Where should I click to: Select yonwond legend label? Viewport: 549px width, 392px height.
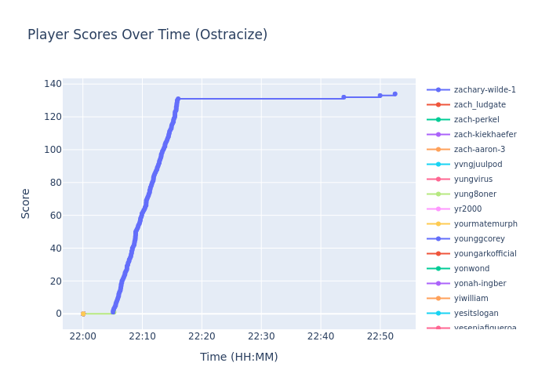tap(471, 269)
